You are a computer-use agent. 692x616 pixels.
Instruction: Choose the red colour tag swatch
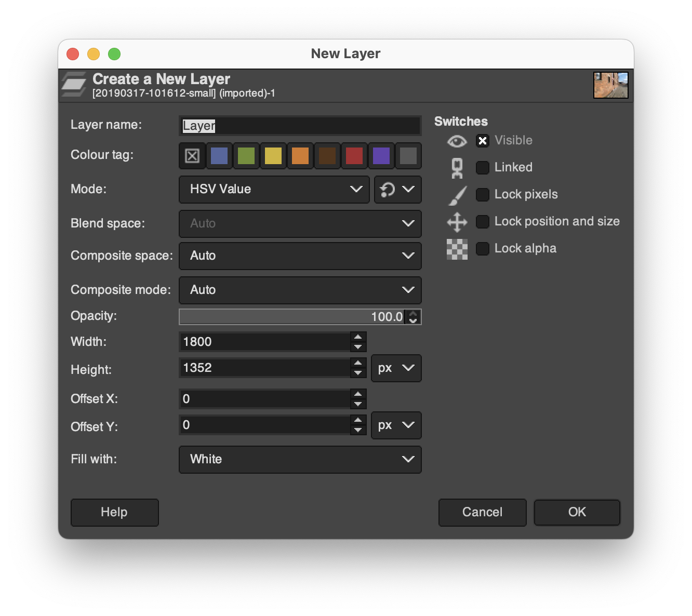354,156
